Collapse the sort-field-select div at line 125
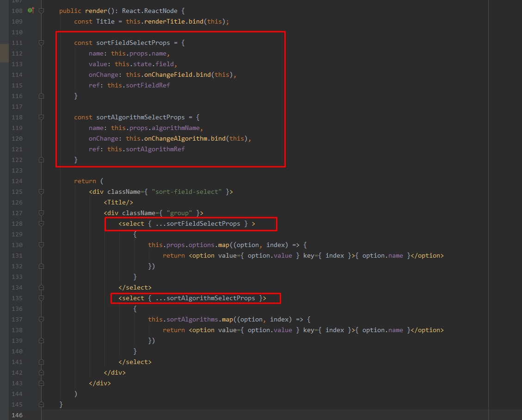Image resolution: width=522 pixels, height=420 pixels. pyautogui.click(x=41, y=192)
